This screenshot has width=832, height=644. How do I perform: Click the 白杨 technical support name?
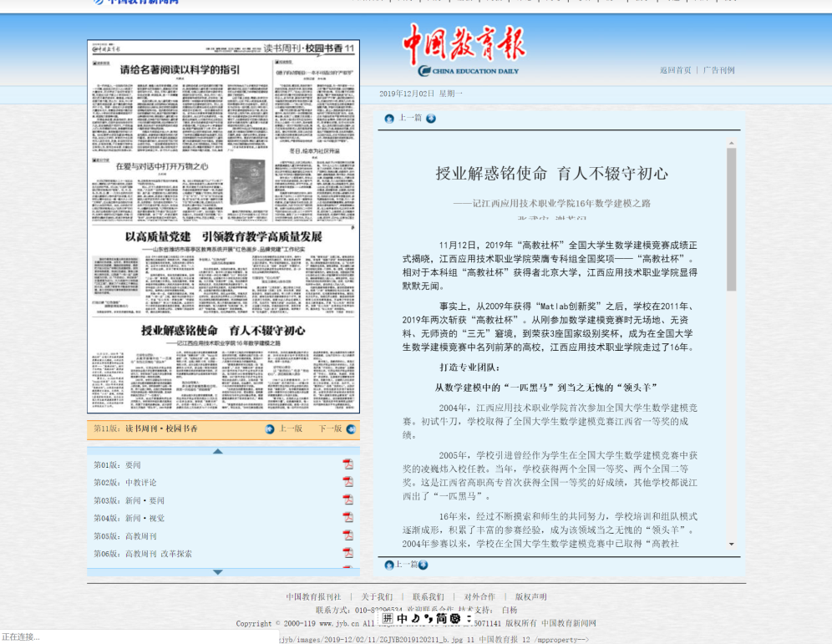point(509,610)
